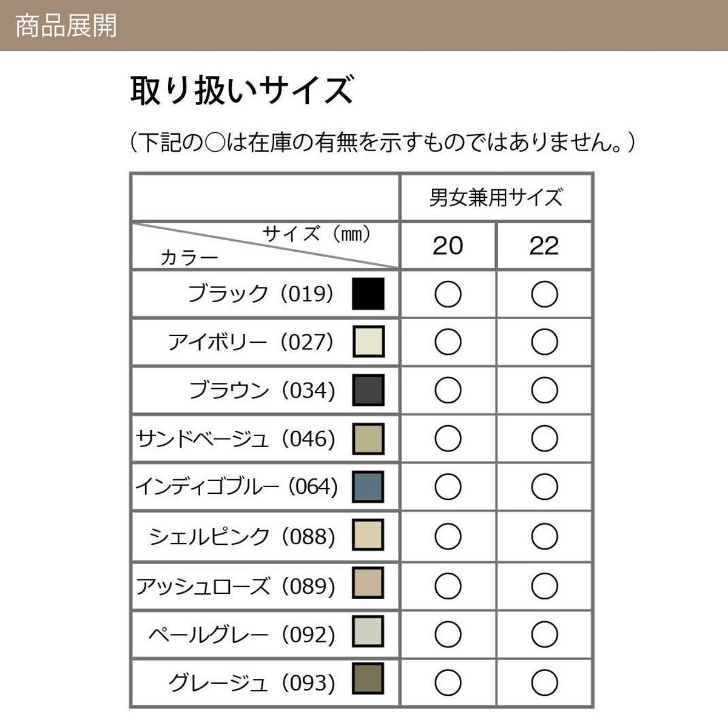Click the 取り扱いサイズ heading
The image size is (728, 728).
coord(241,90)
